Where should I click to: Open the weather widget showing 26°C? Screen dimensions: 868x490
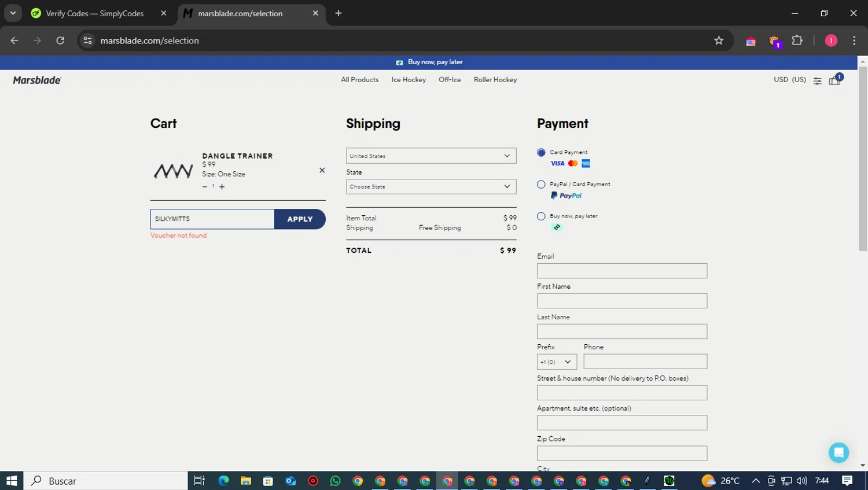(x=720, y=481)
